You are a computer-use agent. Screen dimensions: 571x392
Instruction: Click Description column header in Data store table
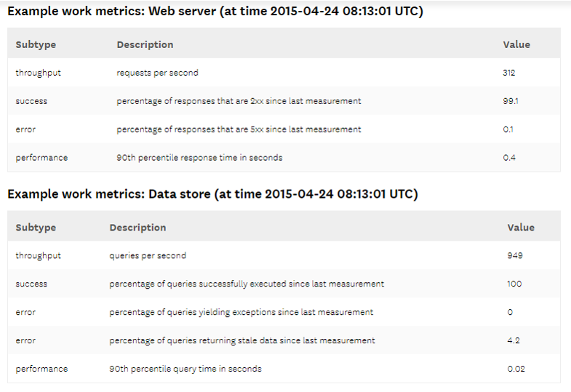[x=137, y=228]
